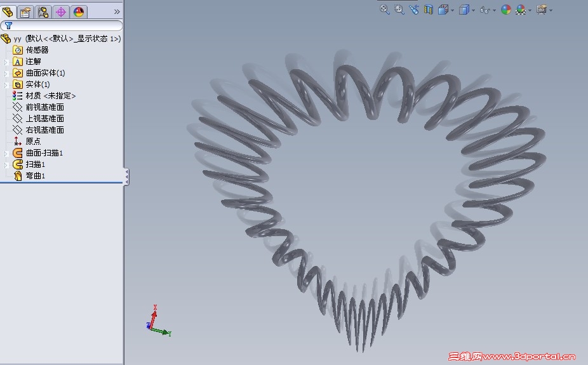Click the Previous View icon
Image resolution: width=588 pixels, height=365 pixels.
(x=413, y=10)
